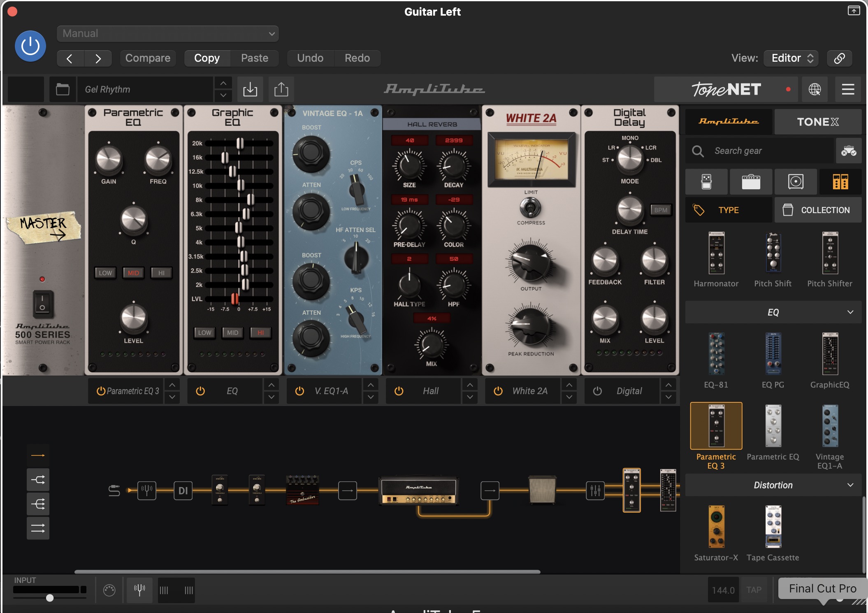
Task: Switch to the TONEX tab
Action: pos(818,122)
